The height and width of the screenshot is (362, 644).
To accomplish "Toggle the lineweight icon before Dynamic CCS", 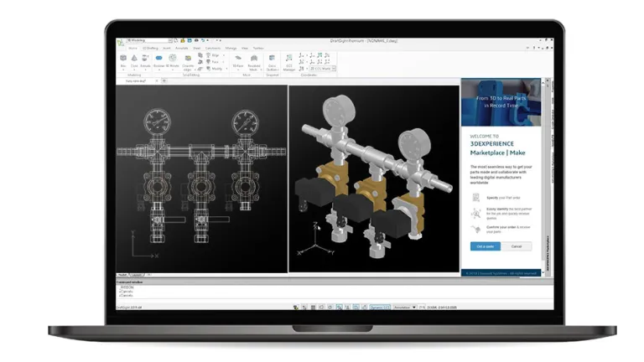I will [x=364, y=307].
